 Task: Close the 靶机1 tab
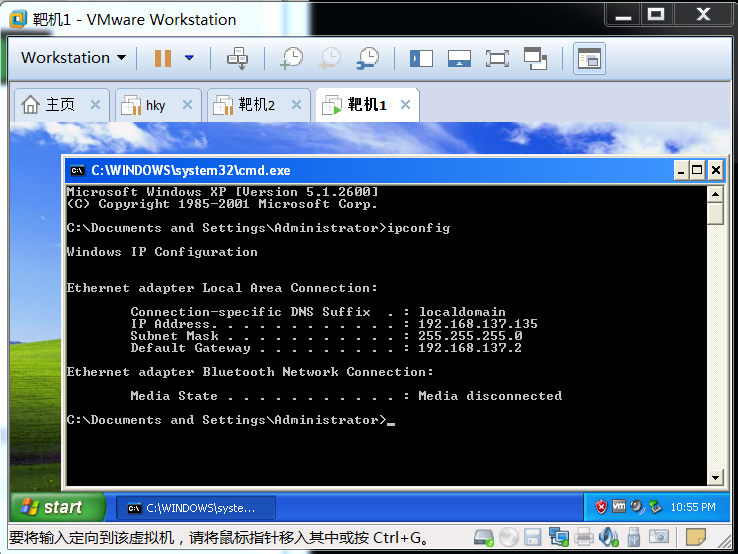click(x=405, y=104)
